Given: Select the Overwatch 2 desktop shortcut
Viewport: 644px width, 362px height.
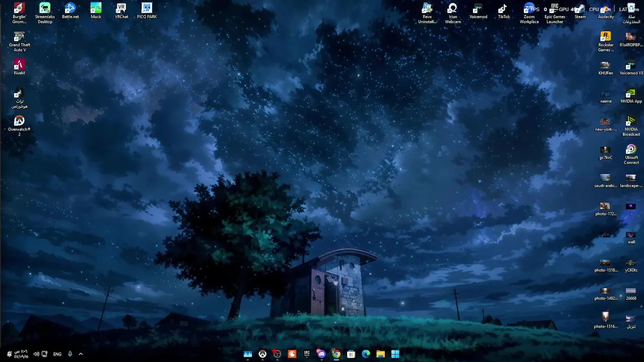Looking at the screenshot, I should point(19,126).
